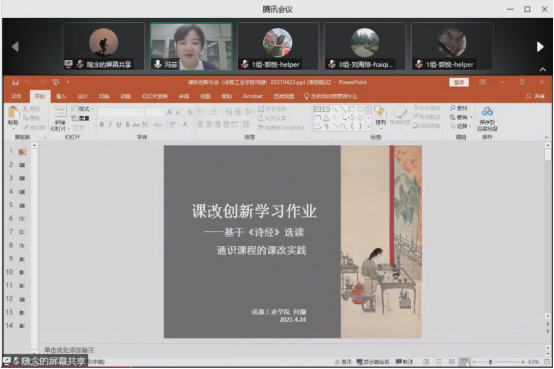Click slide show view icon in status bar
This screenshot has width=554, height=369.
(465, 362)
